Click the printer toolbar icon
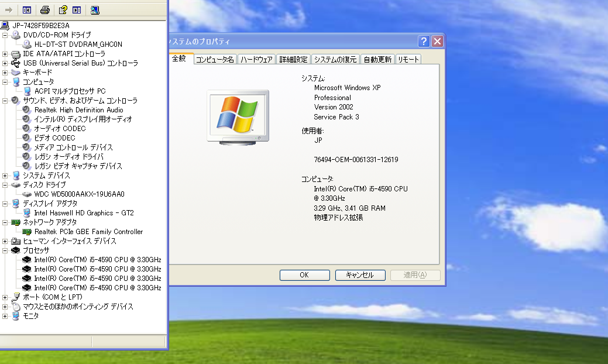608x364 pixels. [45, 10]
